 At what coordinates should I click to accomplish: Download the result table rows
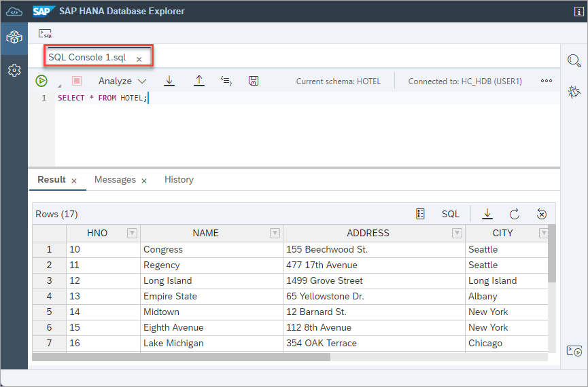[x=487, y=214]
